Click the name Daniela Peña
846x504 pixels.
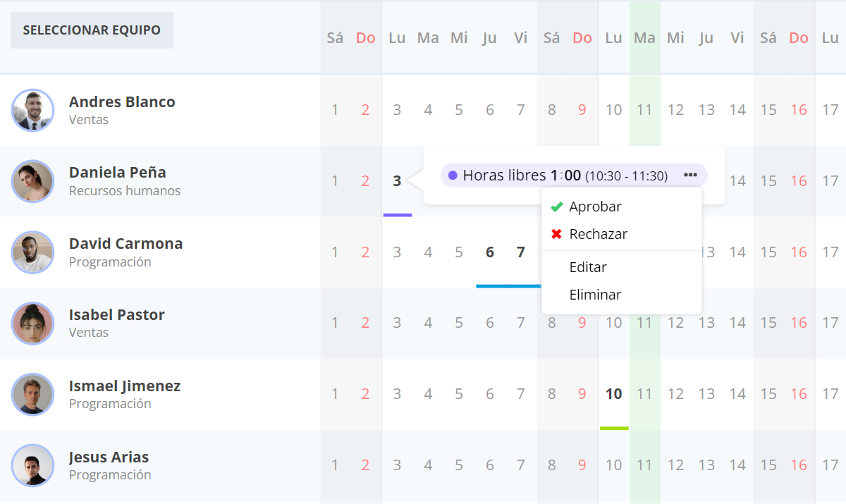pos(118,172)
